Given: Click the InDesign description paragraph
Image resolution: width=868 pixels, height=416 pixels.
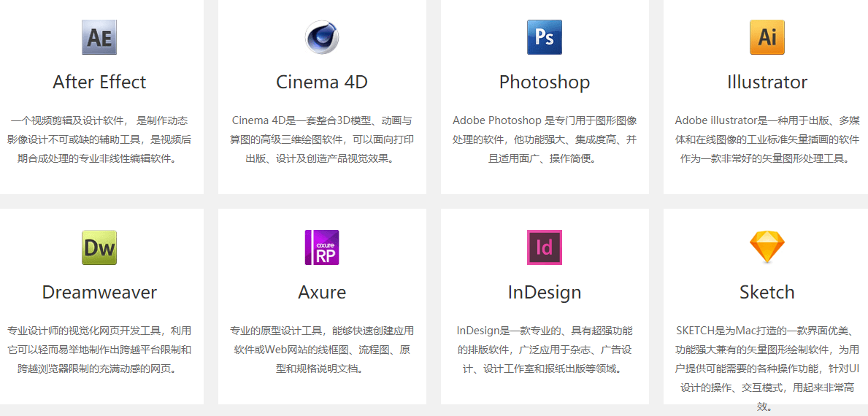Looking at the screenshot, I should click(x=545, y=350).
